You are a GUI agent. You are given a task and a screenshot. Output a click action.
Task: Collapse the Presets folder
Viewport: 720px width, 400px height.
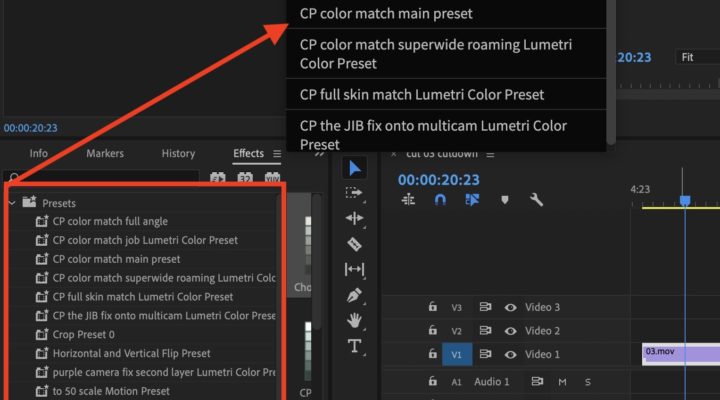[x=12, y=203]
